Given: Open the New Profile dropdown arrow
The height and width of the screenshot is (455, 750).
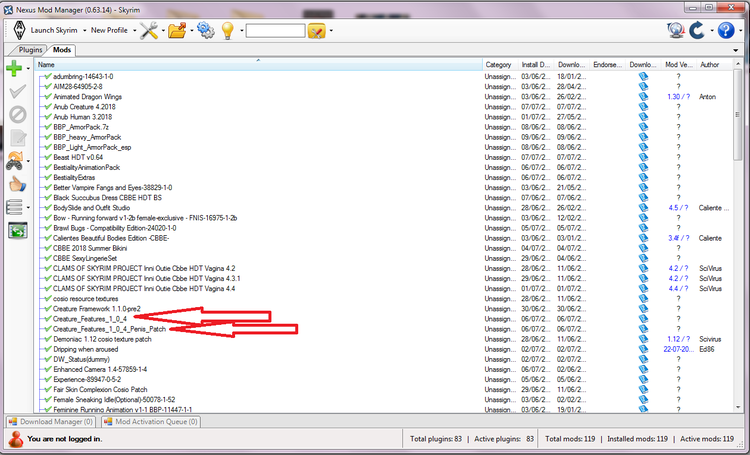Looking at the screenshot, I should click(x=134, y=31).
